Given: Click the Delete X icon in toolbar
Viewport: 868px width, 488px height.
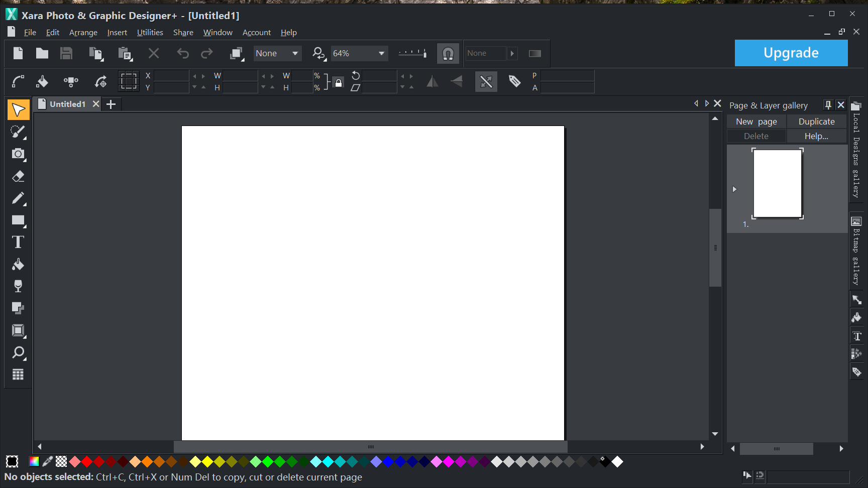Looking at the screenshot, I should [x=154, y=53].
